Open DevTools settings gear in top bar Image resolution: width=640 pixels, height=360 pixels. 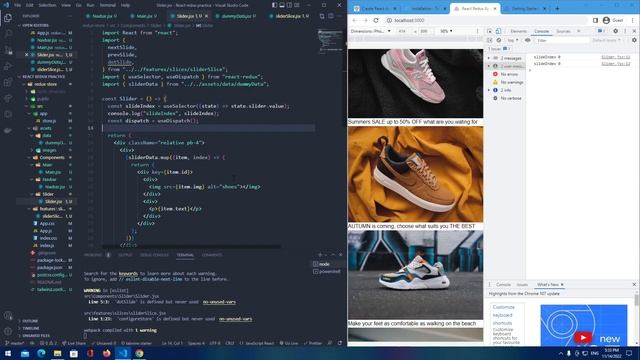(616, 31)
